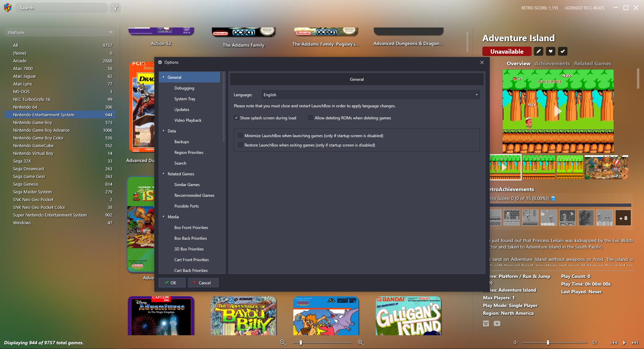Open the Gilligan's Island game cover
The height and width of the screenshot is (349, 644).
tap(409, 316)
